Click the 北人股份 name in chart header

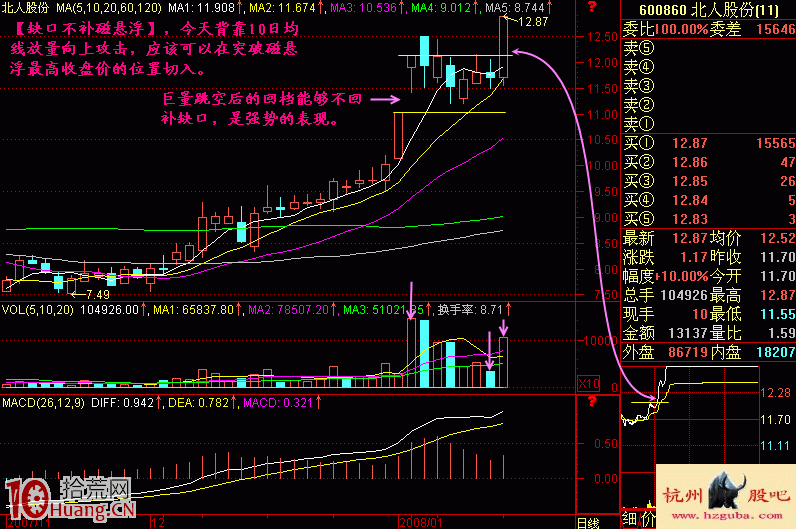pyautogui.click(x=25, y=8)
